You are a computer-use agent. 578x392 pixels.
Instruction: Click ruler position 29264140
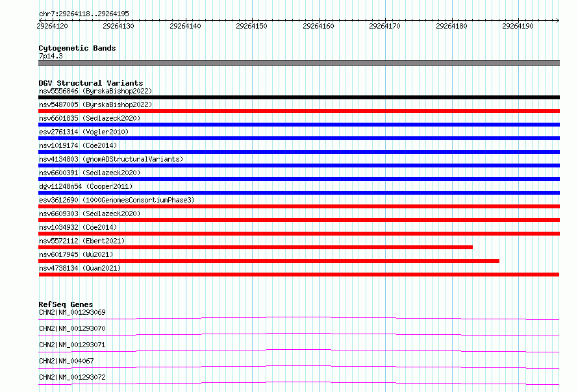(185, 26)
